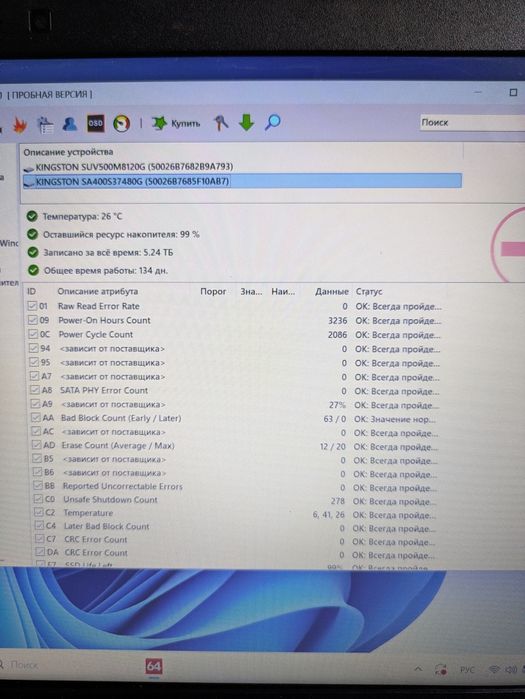
Task: Click the Статус column header
Action: [369, 292]
